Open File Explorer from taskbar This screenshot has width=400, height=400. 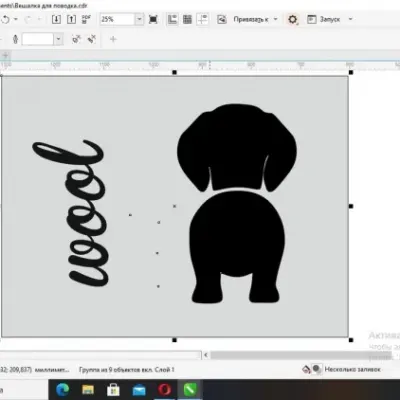pos(88,389)
